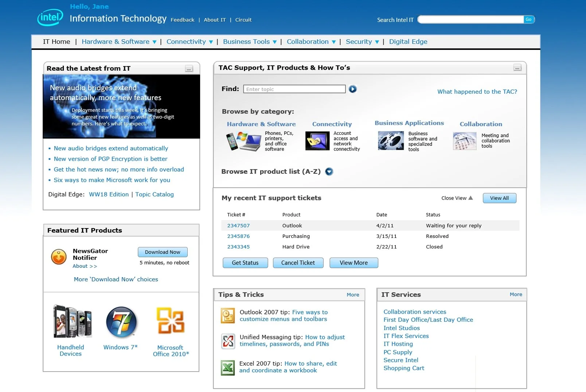Screen dimensions: 586x392
Task: Click the Unified Messaging tip icon
Action: (x=228, y=341)
